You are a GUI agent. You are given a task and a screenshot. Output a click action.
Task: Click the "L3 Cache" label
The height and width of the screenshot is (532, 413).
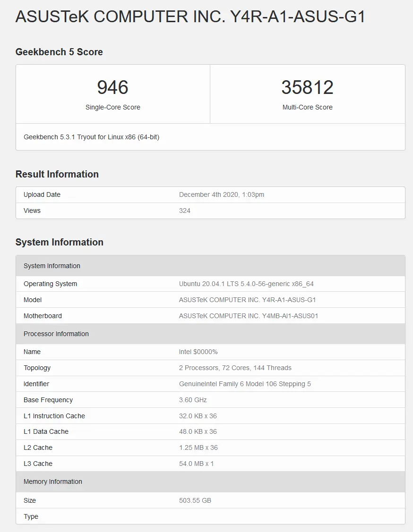pos(38,464)
